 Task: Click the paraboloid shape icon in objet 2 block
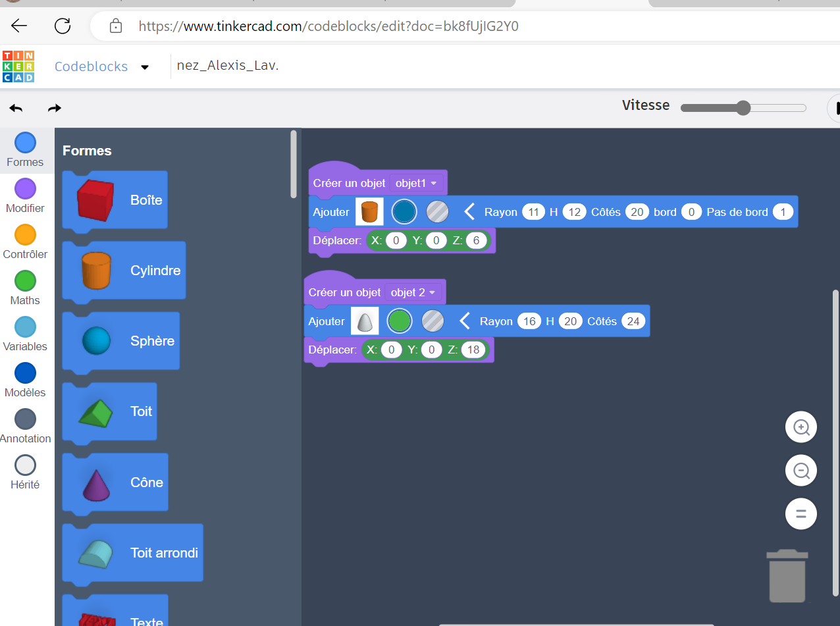[x=365, y=321]
